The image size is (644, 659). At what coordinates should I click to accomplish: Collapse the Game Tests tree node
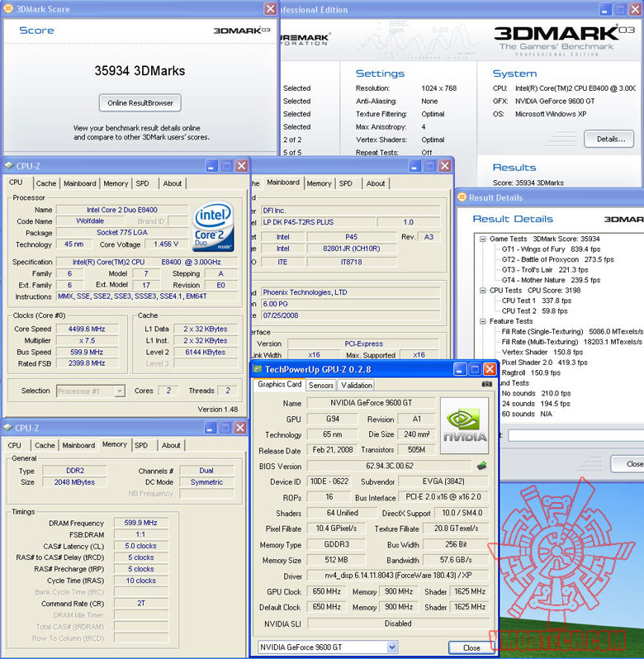[x=483, y=239]
